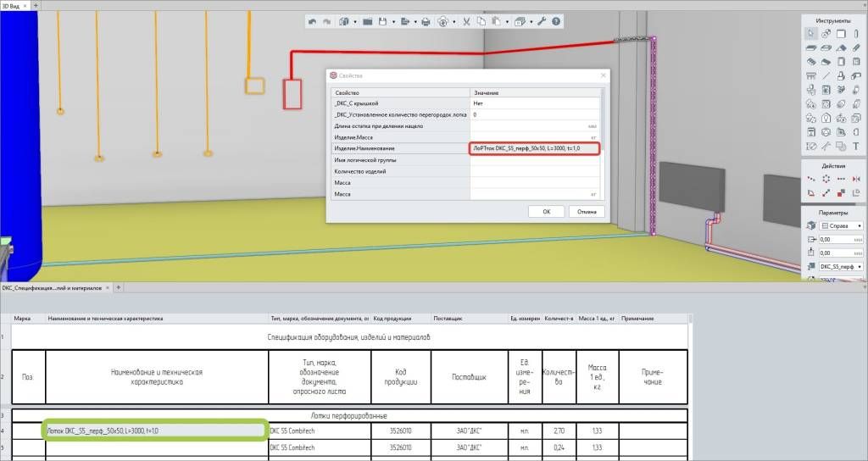868x461 pixels.
Task: Select the Имя логической группы property row
Action: (465, 160)
